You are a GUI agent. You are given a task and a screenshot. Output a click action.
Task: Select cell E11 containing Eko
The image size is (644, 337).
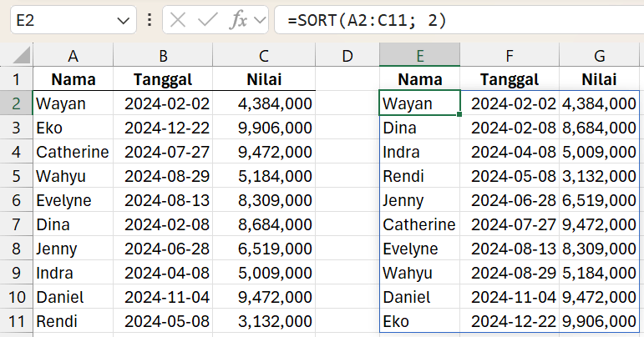tap(420, 321)
